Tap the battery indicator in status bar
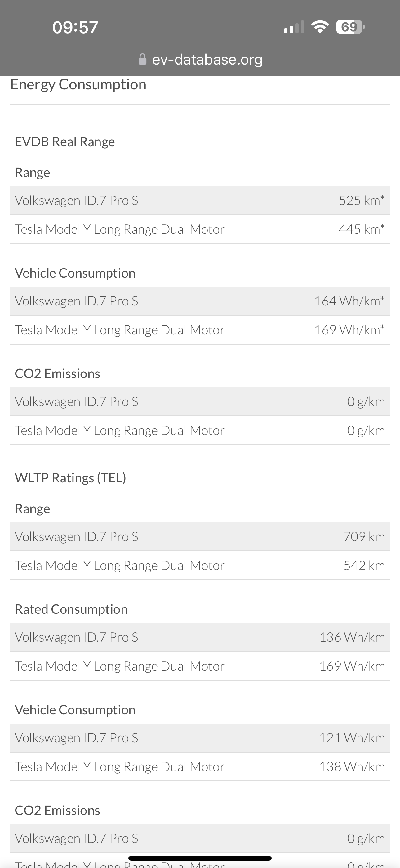The width and height of the screenshot is (400, 868). 350,27
